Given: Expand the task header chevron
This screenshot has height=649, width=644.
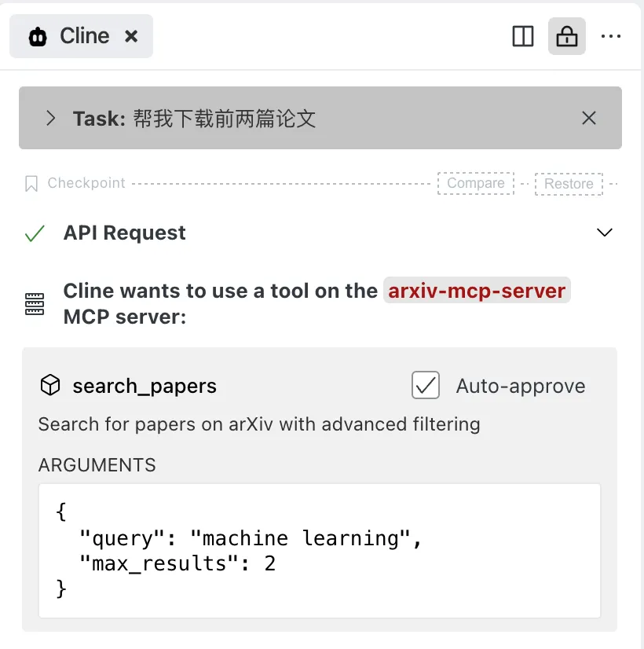Looking at the screenshot, I should coord(50,118).
